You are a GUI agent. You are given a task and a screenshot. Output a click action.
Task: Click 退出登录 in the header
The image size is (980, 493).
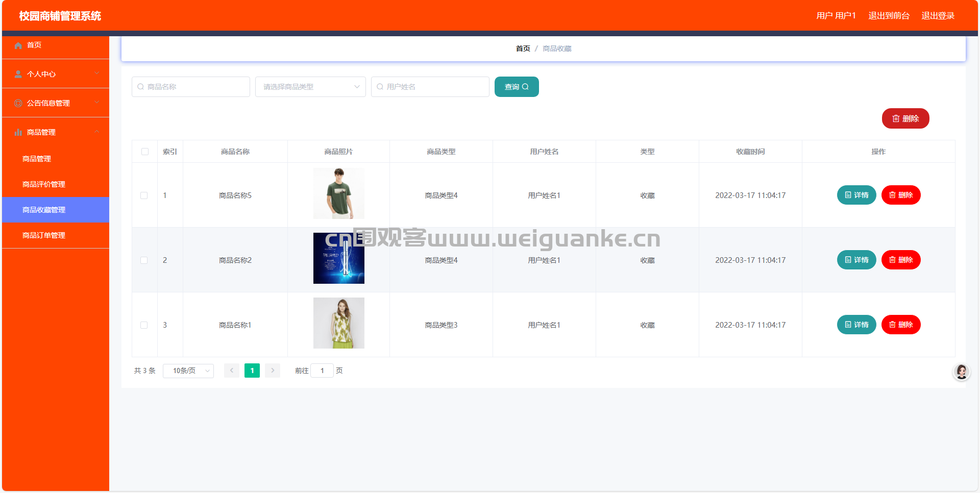point(938,16)
